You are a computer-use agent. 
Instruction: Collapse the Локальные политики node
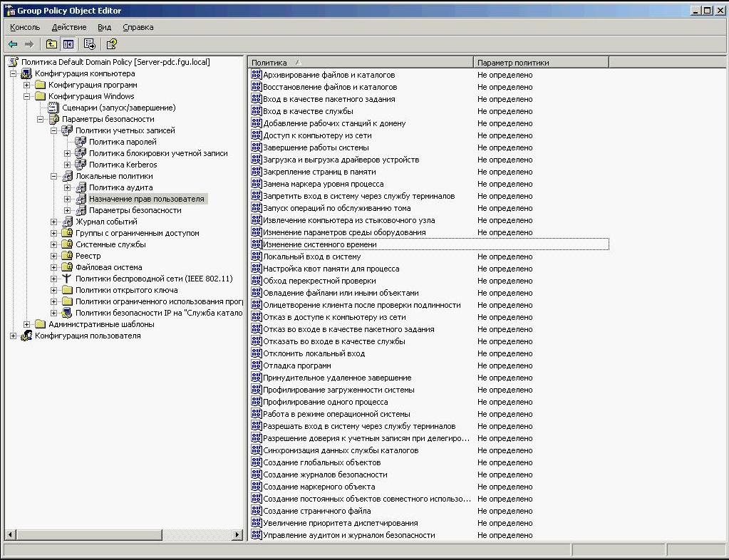[x=54, y=176]
